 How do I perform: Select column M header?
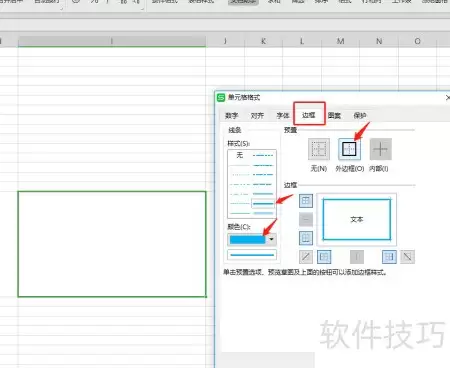340,41
